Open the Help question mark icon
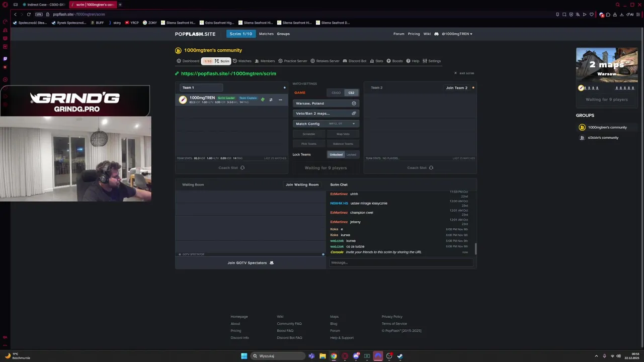 tap(408, 61)
